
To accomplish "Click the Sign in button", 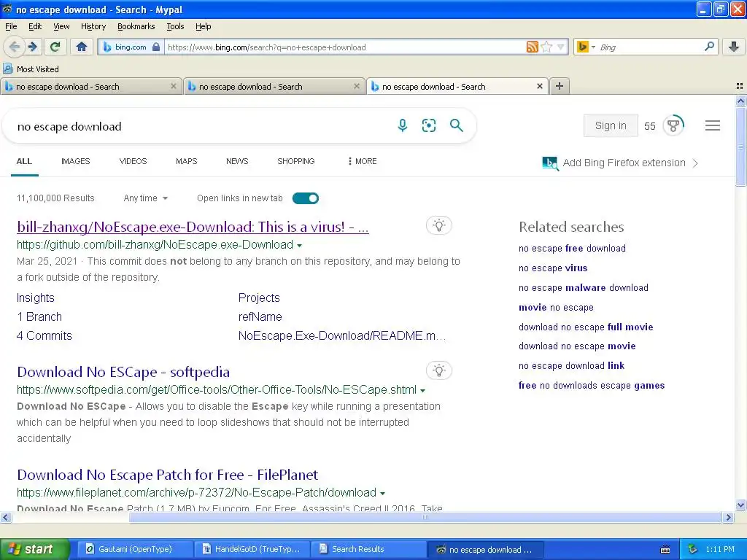I will (611, 125).
